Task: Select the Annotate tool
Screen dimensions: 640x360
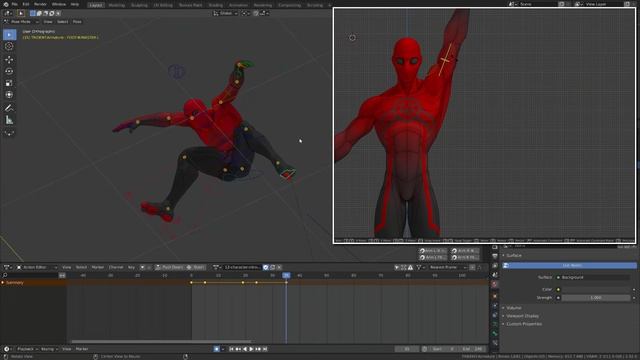Action: (x=9, y=108)
